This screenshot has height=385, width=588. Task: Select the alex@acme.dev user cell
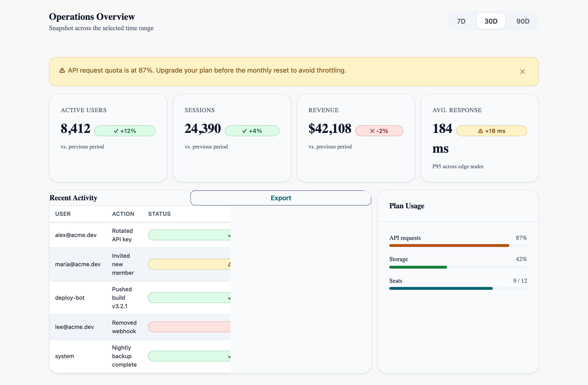[76, 235]
